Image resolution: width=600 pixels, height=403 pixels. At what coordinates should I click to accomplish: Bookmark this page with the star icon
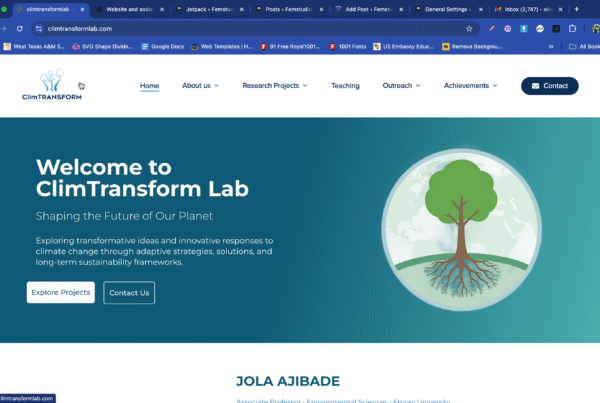469,28
